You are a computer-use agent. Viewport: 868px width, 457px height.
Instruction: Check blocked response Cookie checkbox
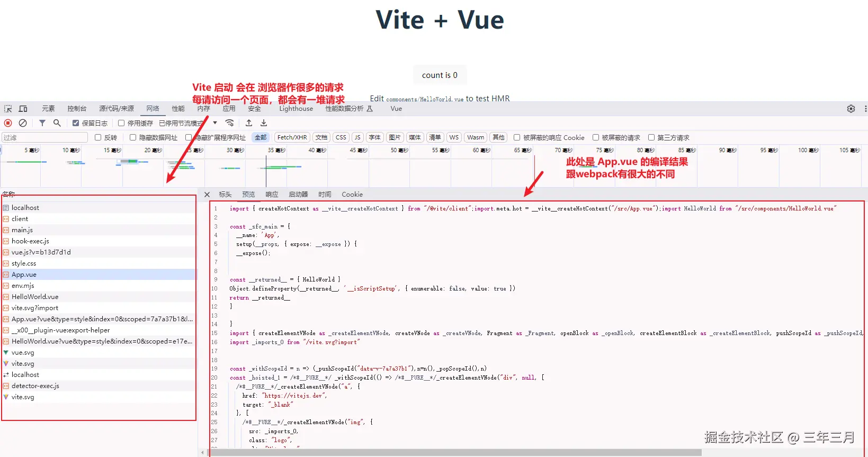(x=517, y=137)
